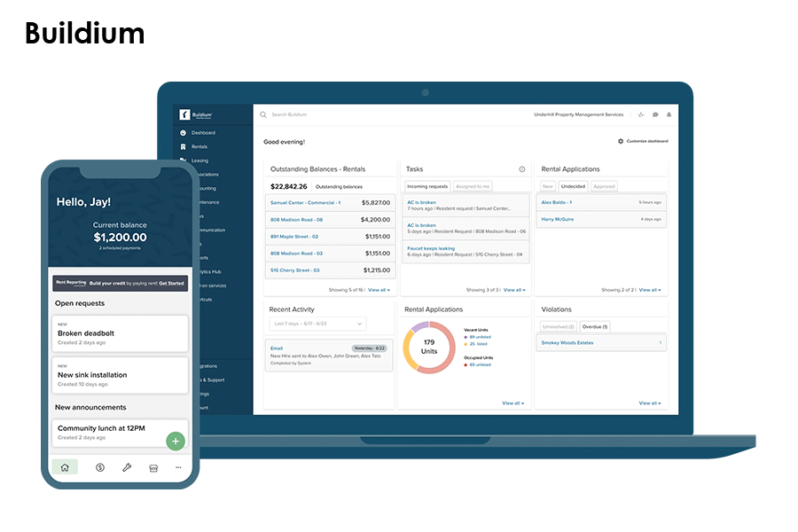Viewport: 798px width, 532px height.
Task: Open 515 Cherry Street - 03 balance
Action: pyautogui.click(x=331, y=270)
